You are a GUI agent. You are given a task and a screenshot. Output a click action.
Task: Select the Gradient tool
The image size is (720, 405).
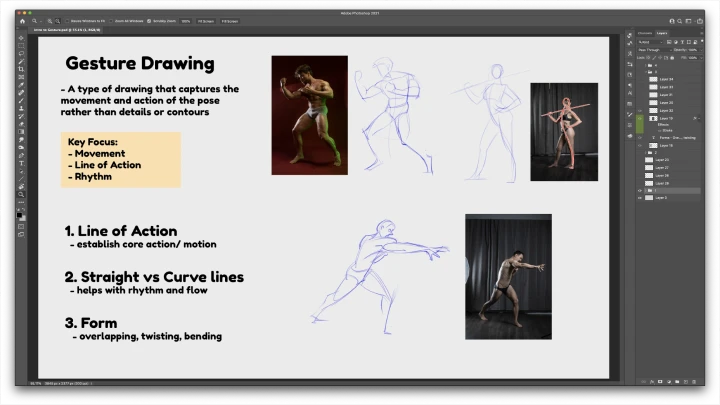[21, 132]
